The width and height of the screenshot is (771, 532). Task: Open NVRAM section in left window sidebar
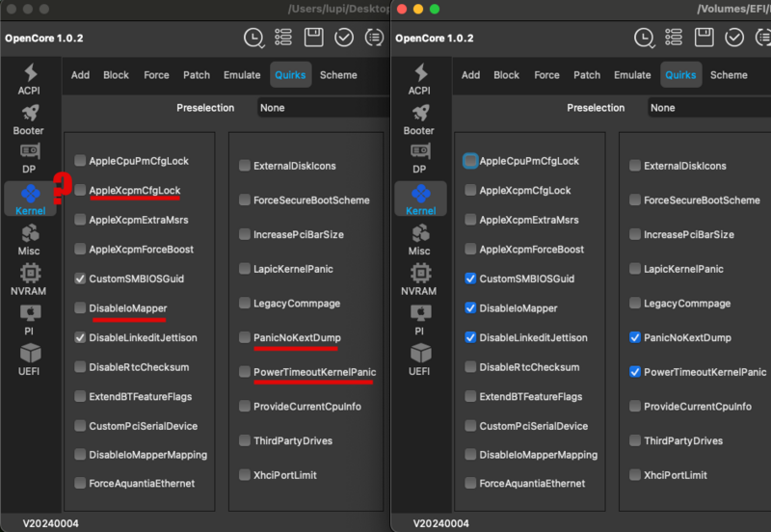[29, 279]
